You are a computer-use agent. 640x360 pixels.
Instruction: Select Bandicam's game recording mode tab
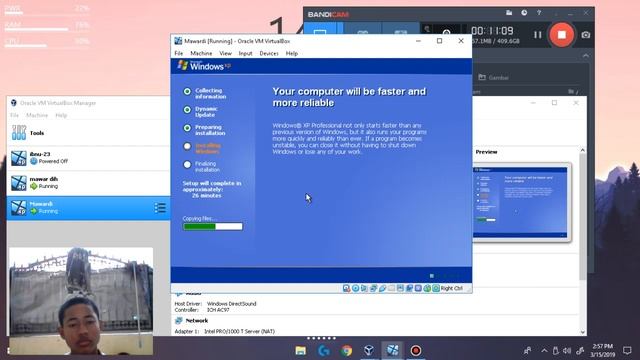pos(363,29)
